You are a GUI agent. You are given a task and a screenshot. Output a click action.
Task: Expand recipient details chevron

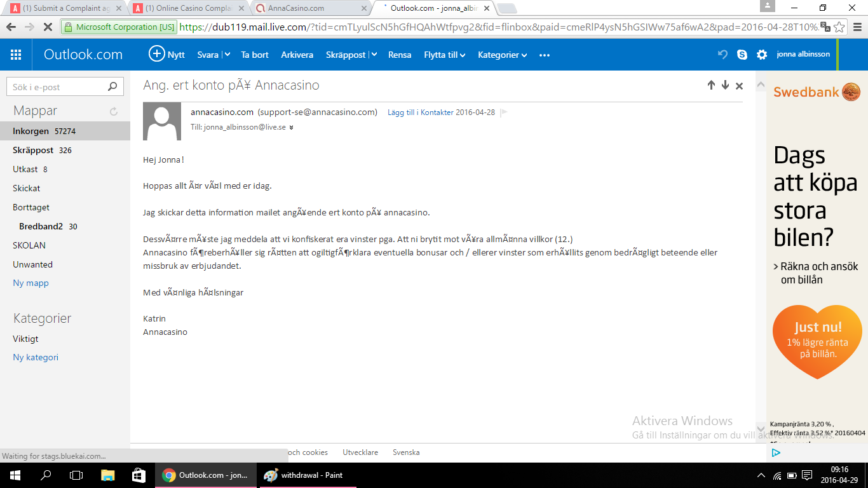[291, 128]
